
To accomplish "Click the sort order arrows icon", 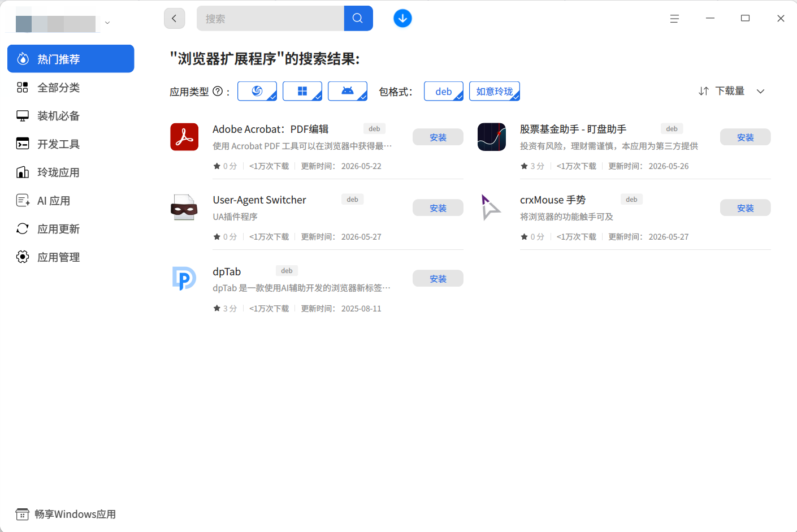I will pyautogui.click(x=704, y=91).
